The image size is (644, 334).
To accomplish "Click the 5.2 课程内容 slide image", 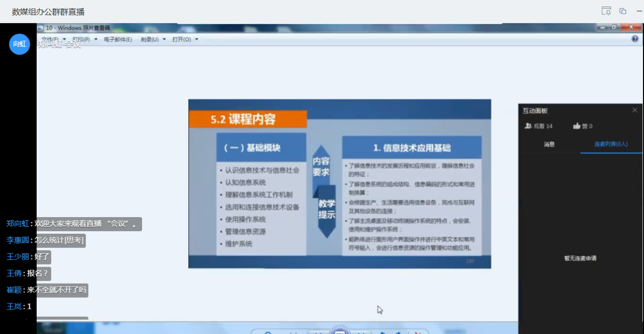I will tap(340, 183).
